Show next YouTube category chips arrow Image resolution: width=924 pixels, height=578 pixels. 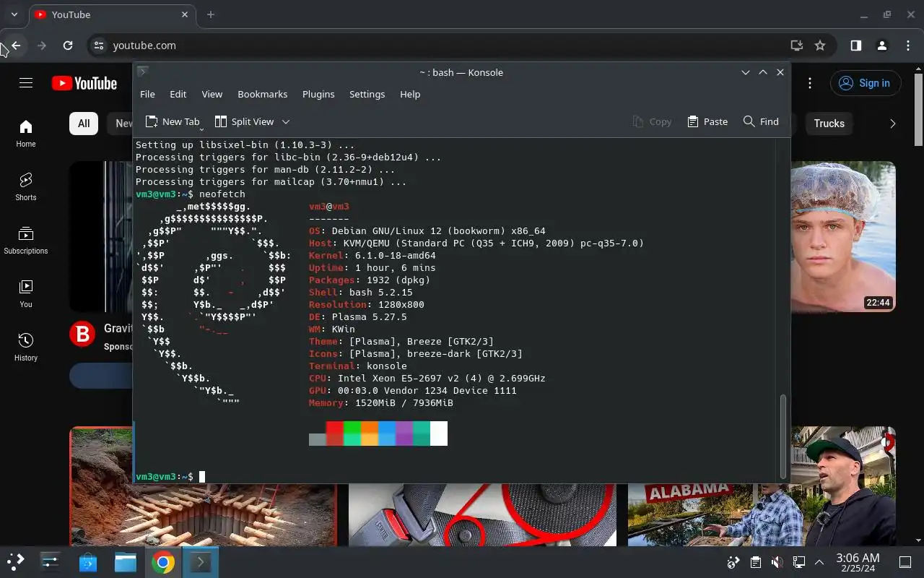click(892, 124)
